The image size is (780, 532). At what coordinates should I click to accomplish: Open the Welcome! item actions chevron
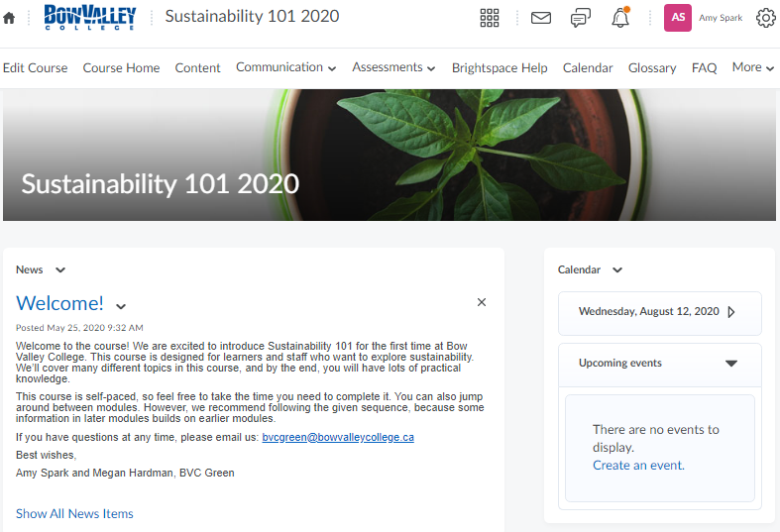coord(121,306)
